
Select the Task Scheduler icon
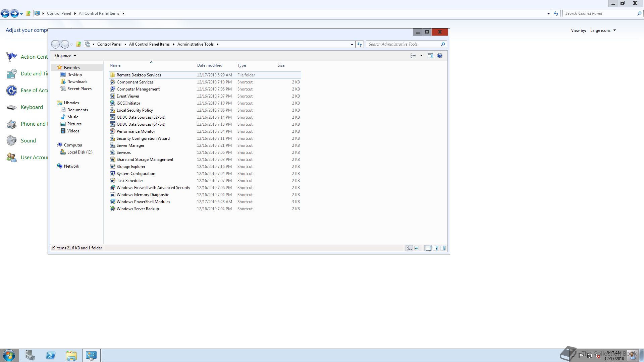pyautogui.click(x=113, y=181)
